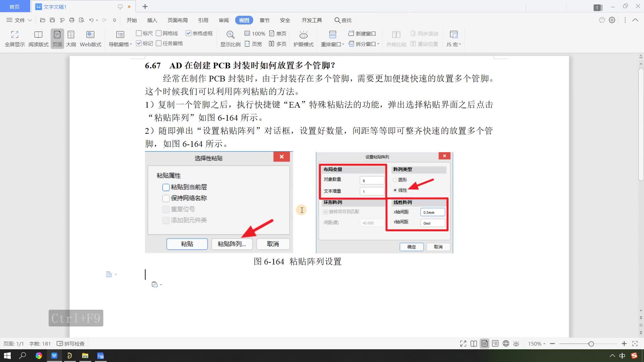Viewport: 644px width, 362px height.
Task: Click the Full Screen display icon
Action: coord(15,35)
